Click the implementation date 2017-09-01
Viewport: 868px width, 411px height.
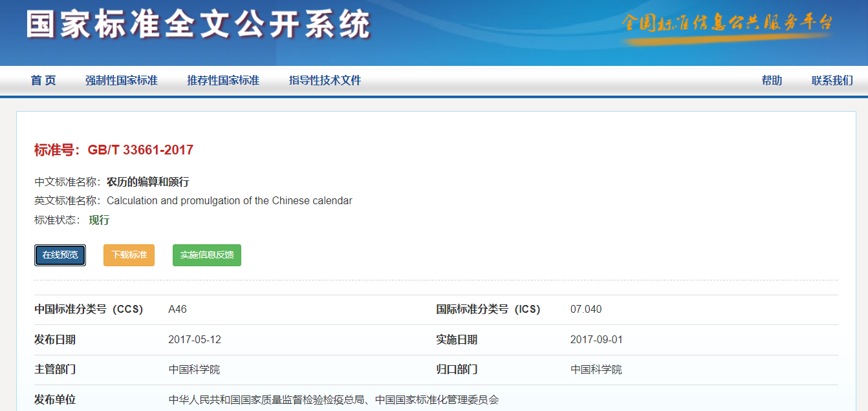tap(596, 340)
